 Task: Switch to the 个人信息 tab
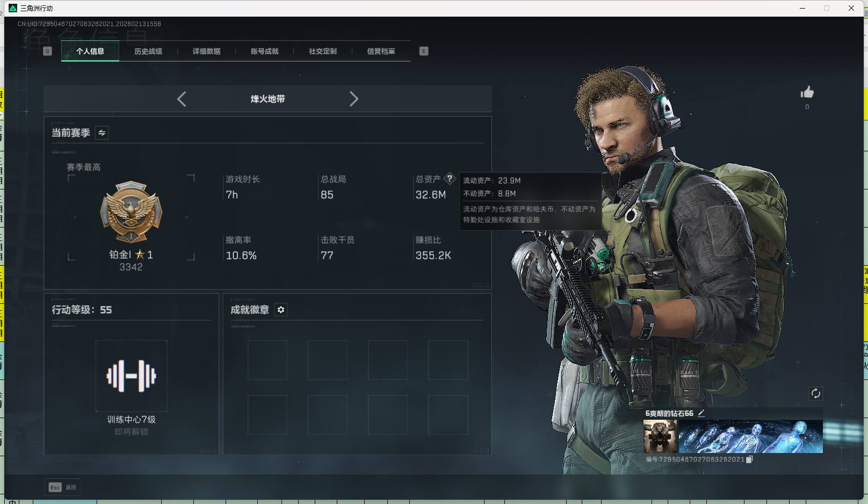pyautogui.click(x=90, y=52)
